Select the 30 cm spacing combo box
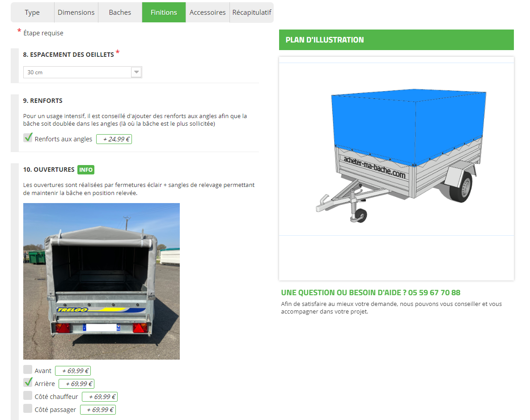The height and width of the screenshot is (420, 530). 82,72
